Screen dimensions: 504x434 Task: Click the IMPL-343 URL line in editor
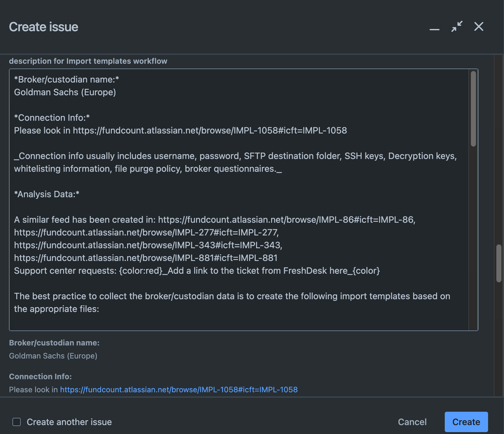tap(148, 245)
